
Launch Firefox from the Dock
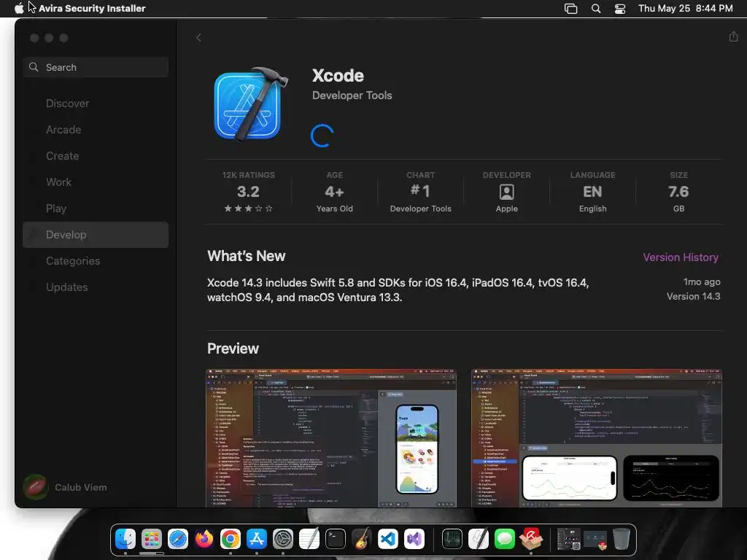[x=204, y=539]
